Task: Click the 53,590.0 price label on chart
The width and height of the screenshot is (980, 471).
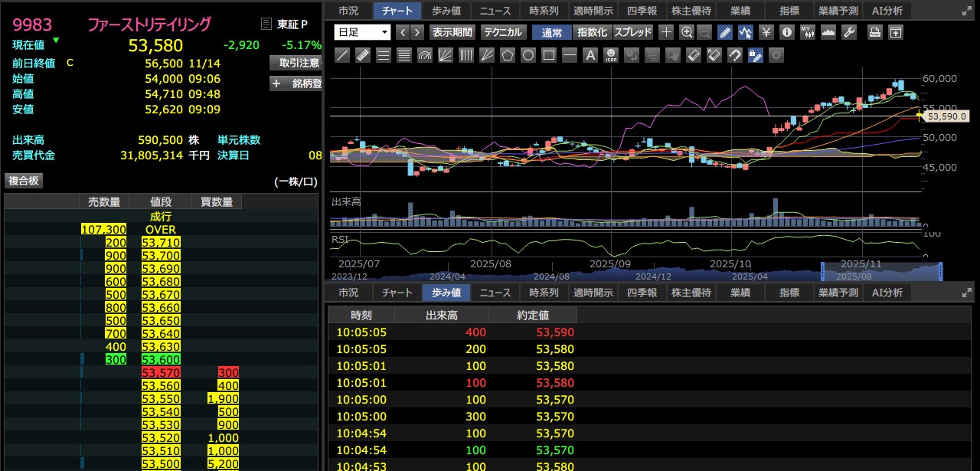Action: [x=948, y=116]
